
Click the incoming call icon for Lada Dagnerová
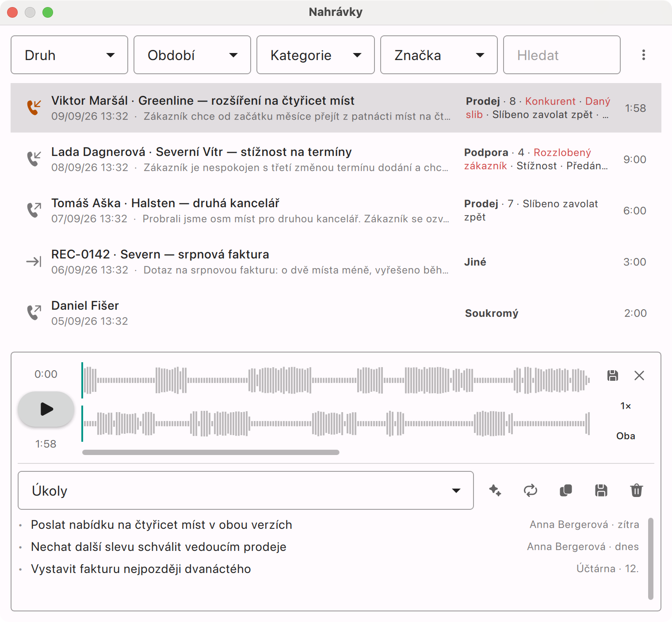(x=34, y=159)
